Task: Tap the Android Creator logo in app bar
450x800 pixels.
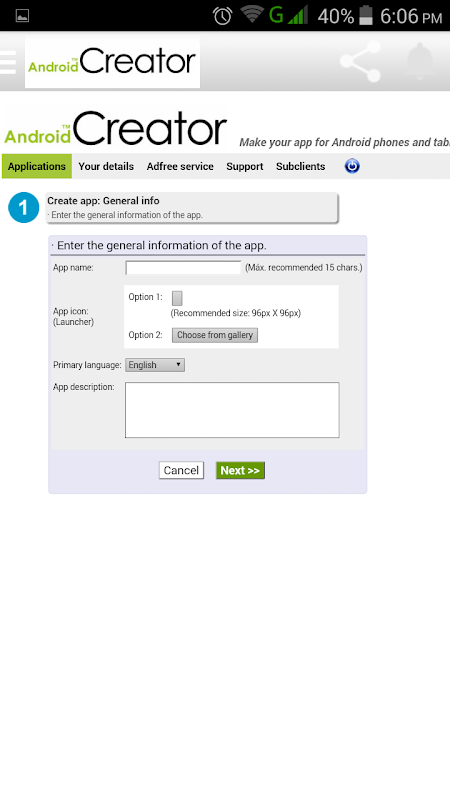Action: 112,62
